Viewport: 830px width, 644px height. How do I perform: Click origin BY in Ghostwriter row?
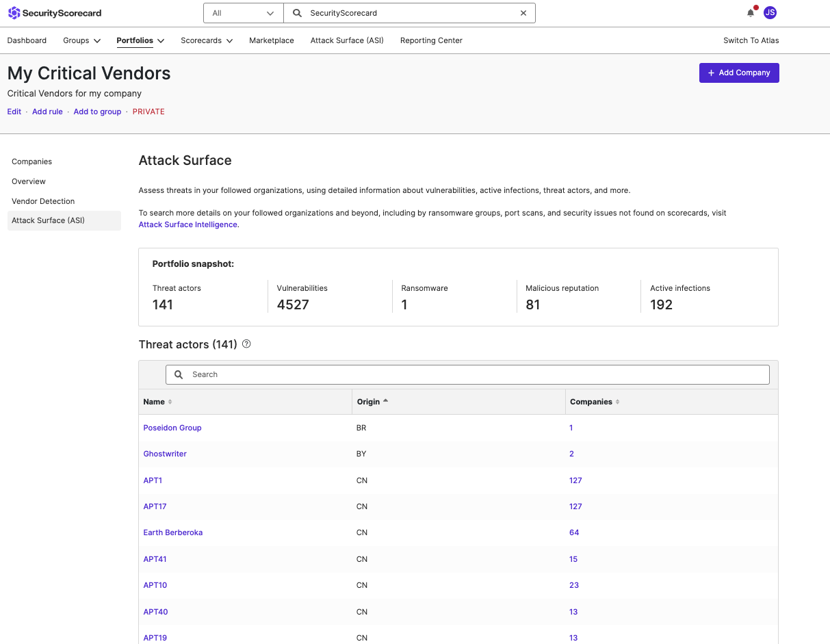[361, 454]
